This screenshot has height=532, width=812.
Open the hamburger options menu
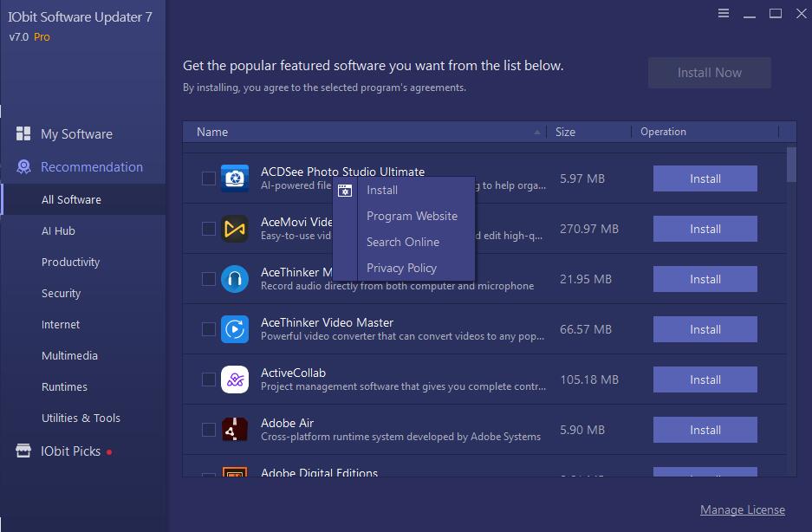pyautogui.click(x=724, y=14)
